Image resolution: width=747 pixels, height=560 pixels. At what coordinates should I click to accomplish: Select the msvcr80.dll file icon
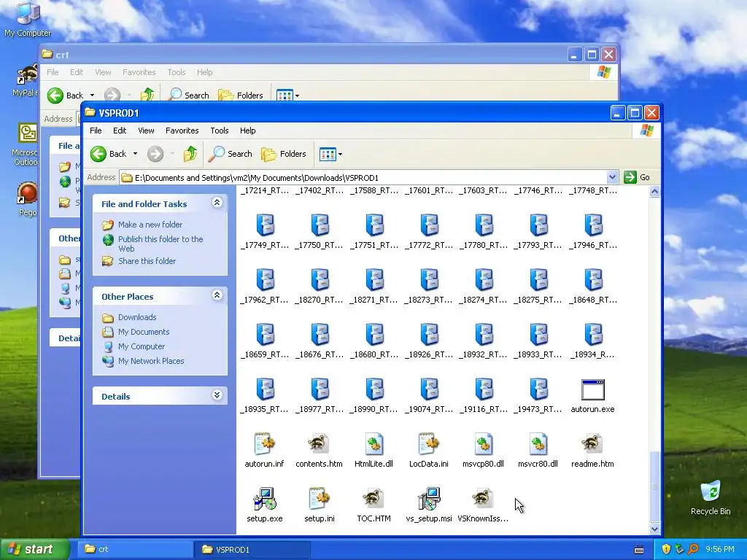click(538, 443)
